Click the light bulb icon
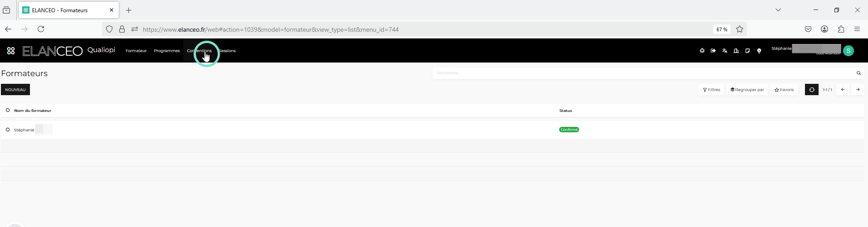This screenshot has height=227, width=868. (x=759, y=51)
